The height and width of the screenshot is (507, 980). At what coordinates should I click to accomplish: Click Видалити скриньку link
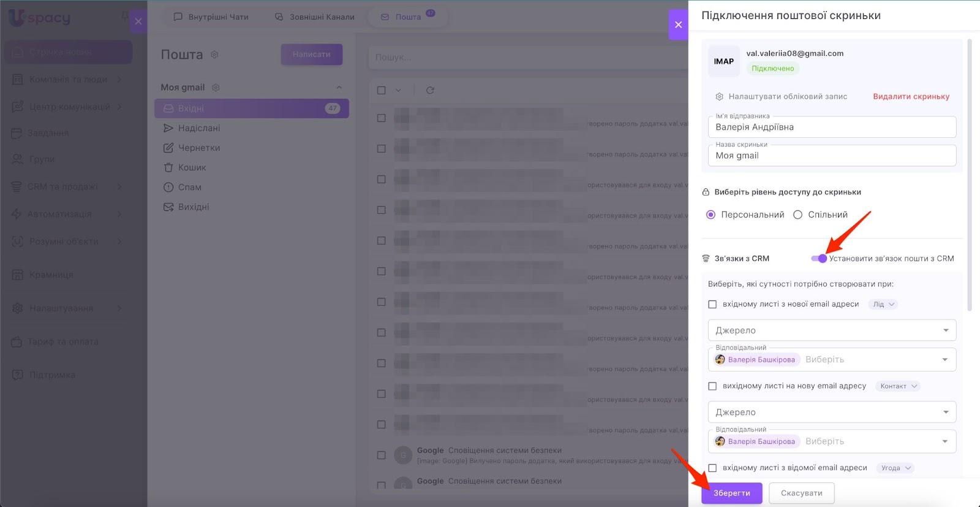coord(911,96)
